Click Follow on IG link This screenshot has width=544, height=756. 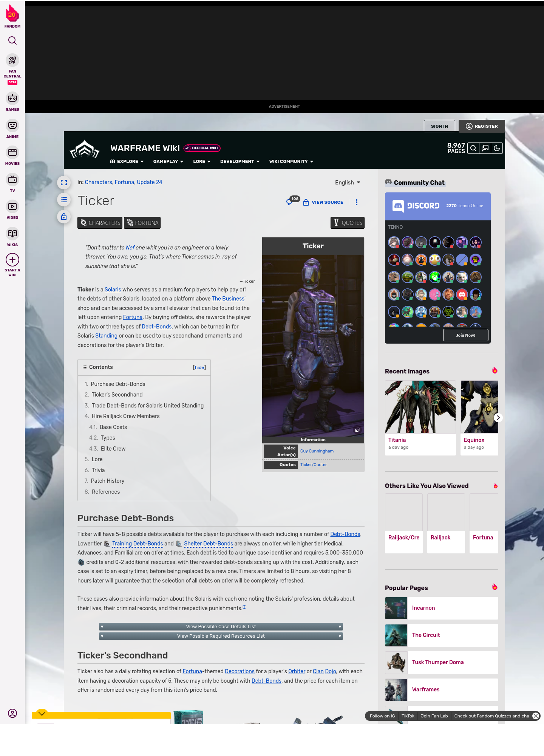382,716
